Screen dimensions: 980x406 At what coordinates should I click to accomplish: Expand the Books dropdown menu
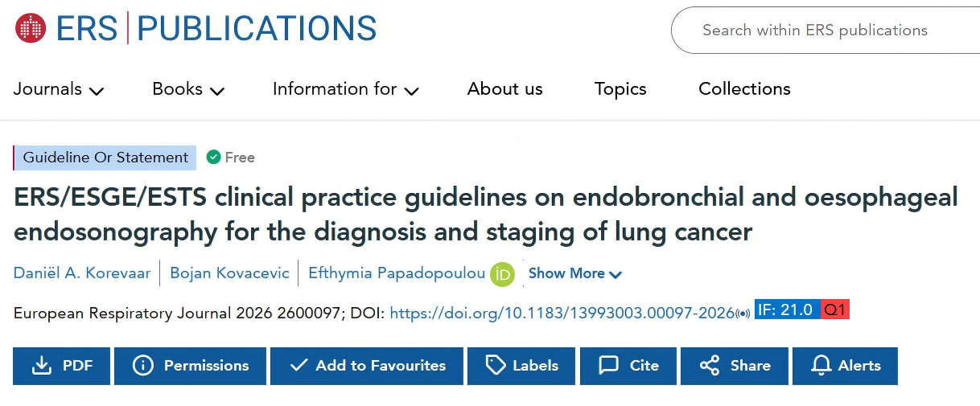pos(188,89)
